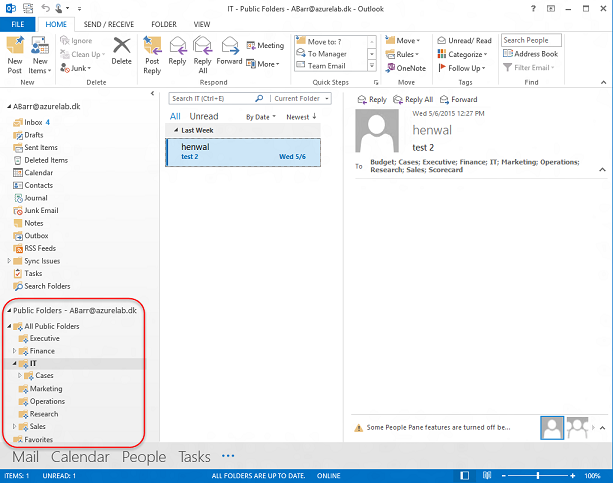Open the Move dropdown

[x=403, y=40]
